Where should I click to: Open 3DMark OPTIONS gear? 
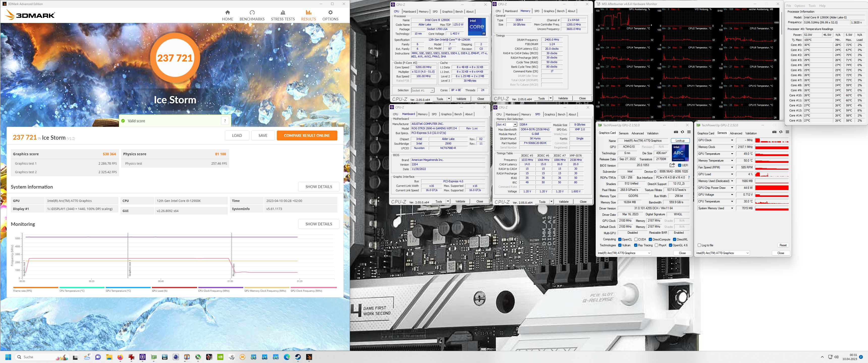coord(330,15)
